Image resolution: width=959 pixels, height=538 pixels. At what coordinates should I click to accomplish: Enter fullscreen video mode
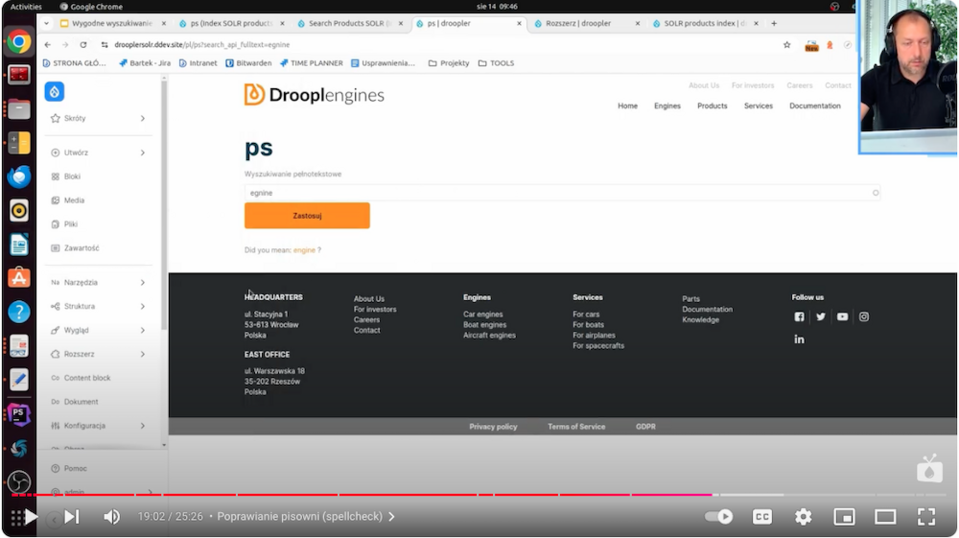(x=926, y=517)
